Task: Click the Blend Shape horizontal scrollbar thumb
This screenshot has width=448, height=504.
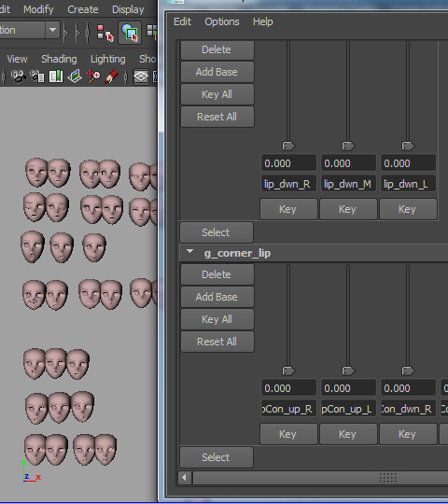Action: pyautogui.click(x=320, y=478)
